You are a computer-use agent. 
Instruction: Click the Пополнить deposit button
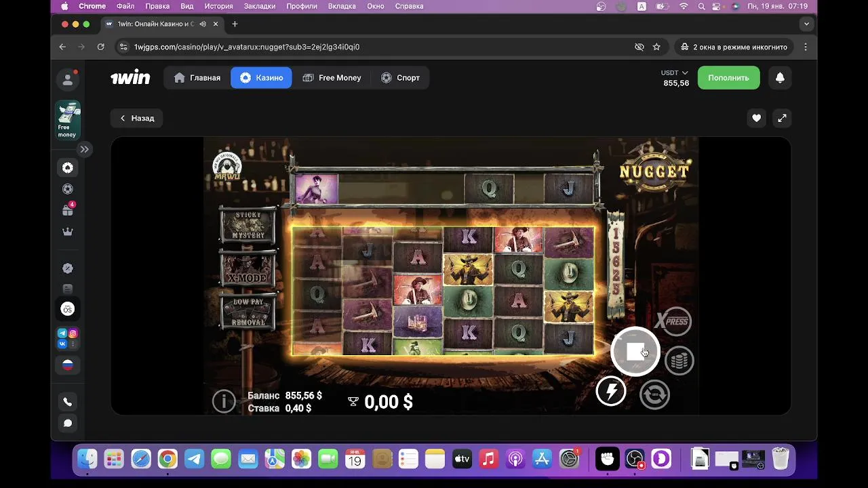pos(728,78)
